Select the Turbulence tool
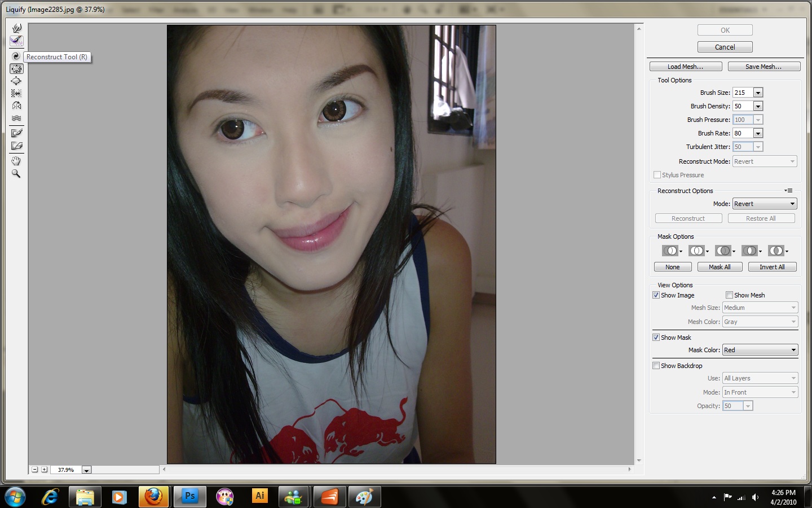The image size is (812, 508). [16, 118]
